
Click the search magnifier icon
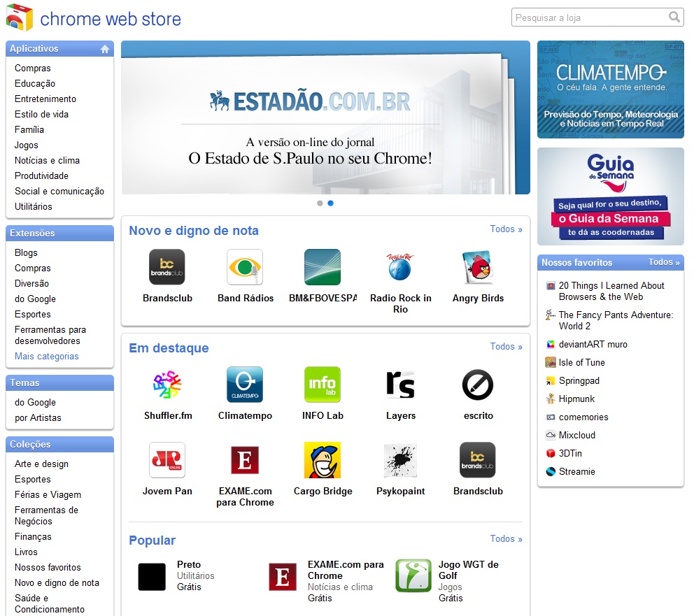click(674, 17)
